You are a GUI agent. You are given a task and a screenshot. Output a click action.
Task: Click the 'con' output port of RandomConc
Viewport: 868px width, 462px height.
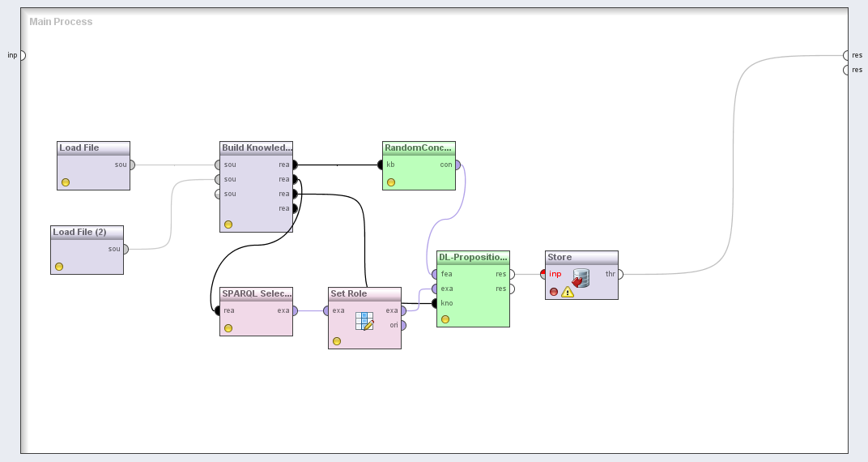point(457,165)
